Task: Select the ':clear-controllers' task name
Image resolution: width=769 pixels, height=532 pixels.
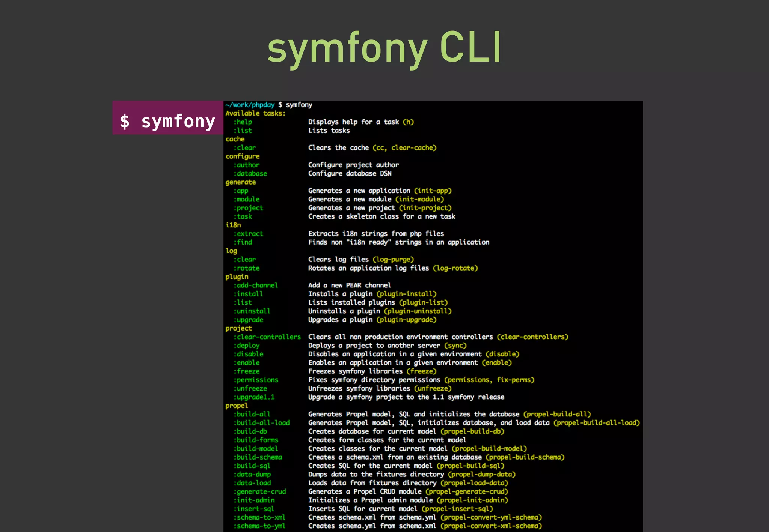Action: [x=267, y=337]
